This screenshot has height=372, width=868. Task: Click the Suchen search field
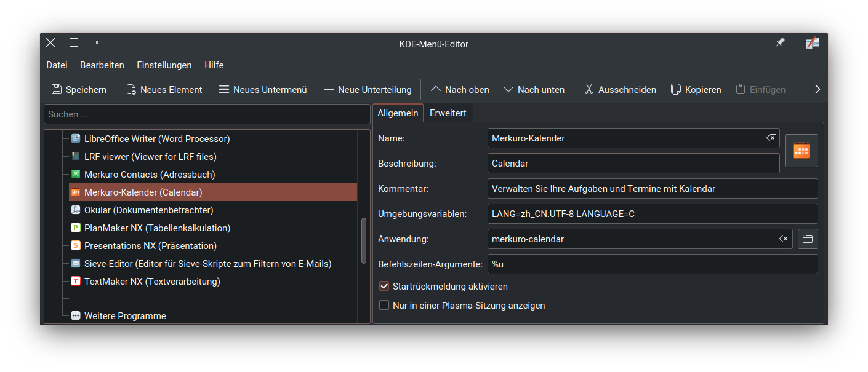(x=207, y=114)
